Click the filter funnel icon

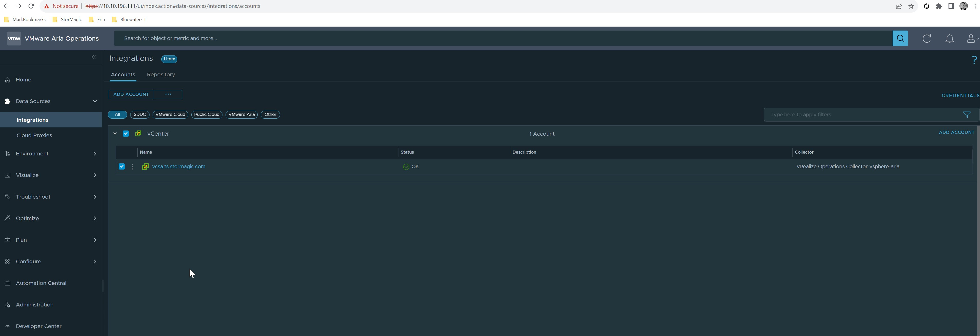[967, 115]
